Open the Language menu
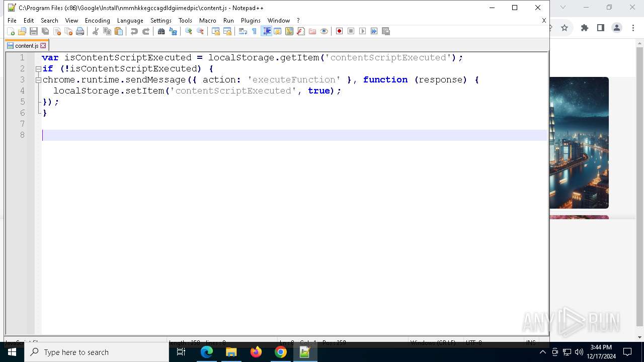Screen dimensions: 644x362 click(x=130, y=21)
